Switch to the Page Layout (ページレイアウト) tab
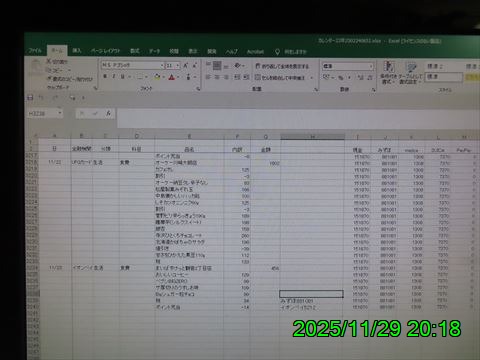The image size is (480, 360). pos(105,51)
